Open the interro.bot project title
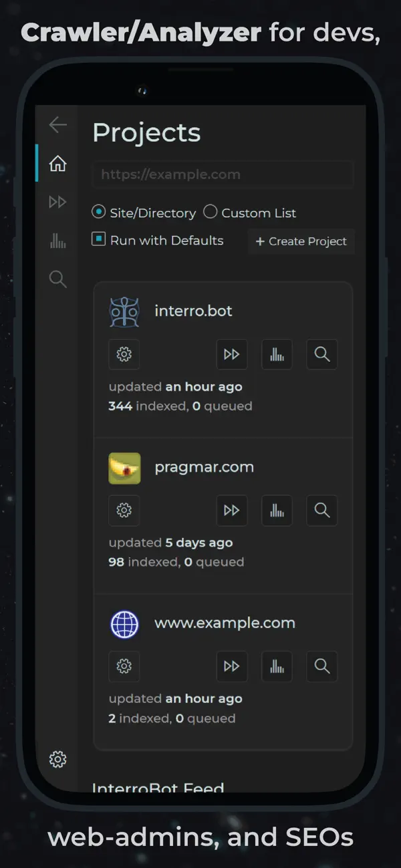The width and height of the screenshot is (401, 868). click(x=193, y=311)
